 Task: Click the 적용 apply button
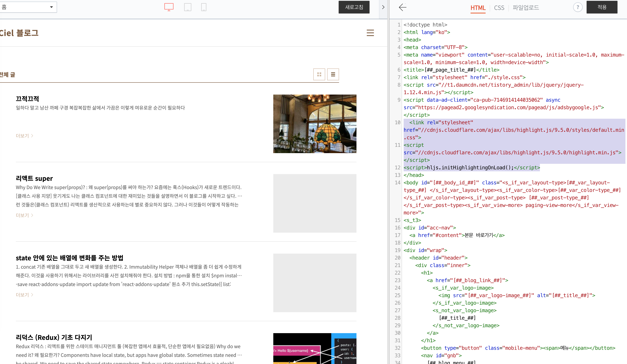[x=602, y=7]
